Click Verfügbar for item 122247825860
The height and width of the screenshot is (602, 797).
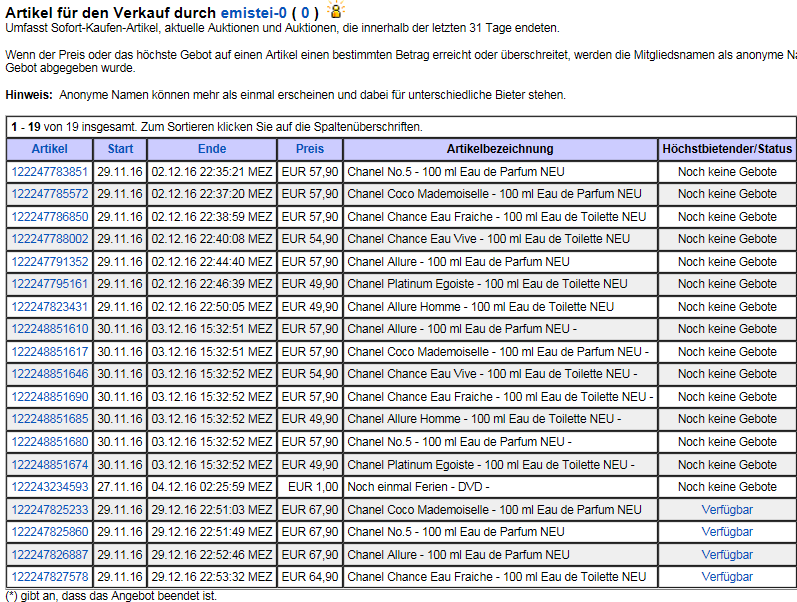727,532
